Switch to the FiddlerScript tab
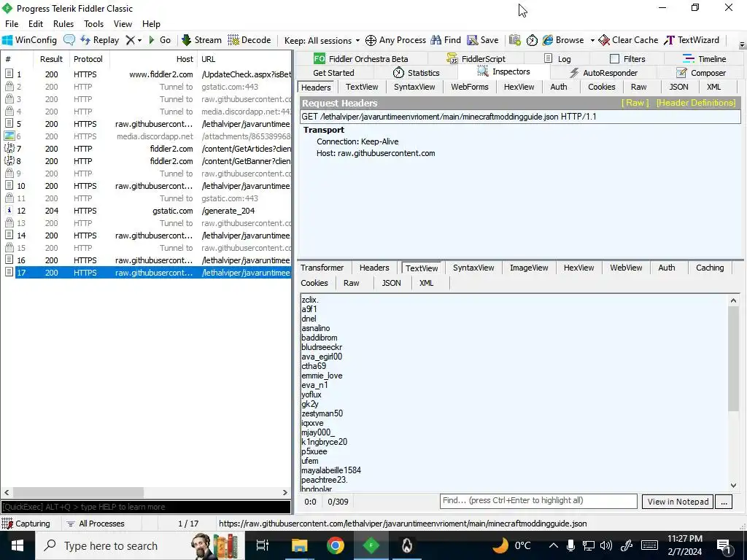747x560 pixels. 476,58
